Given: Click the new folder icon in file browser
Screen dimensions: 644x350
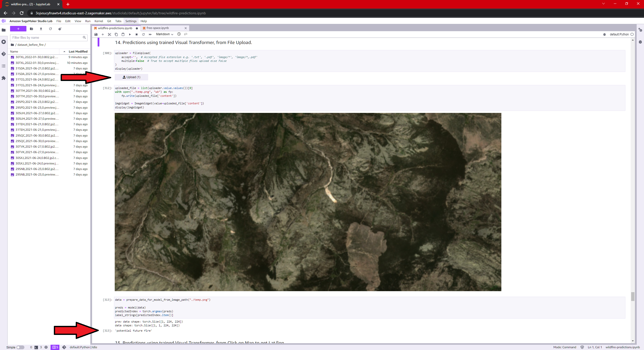Looking at the screenshot, I should [x=31, y=29].
